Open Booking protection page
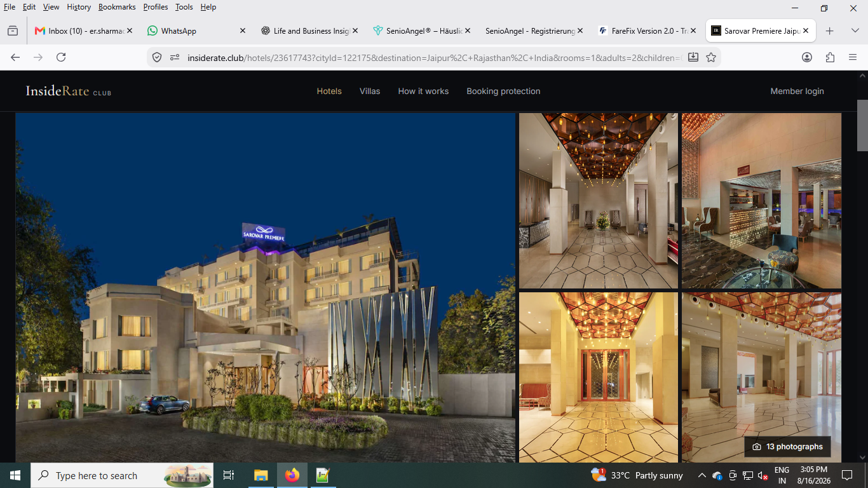 (503, 91)
